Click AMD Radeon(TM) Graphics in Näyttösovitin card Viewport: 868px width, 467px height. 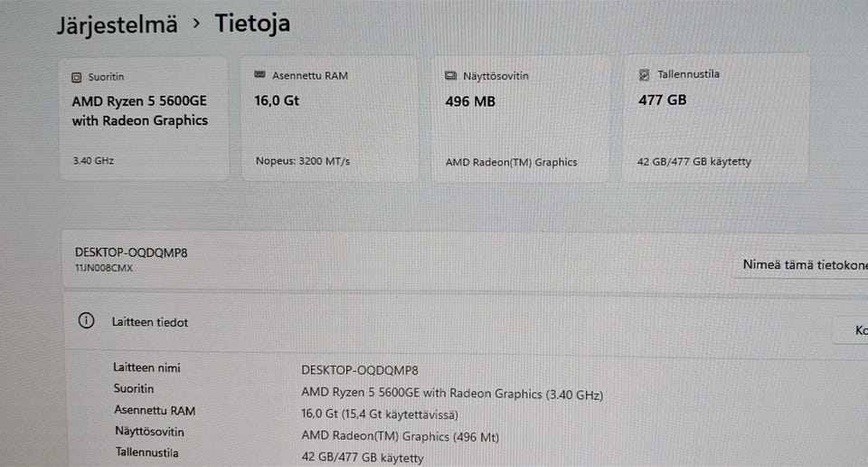point(512,162)
